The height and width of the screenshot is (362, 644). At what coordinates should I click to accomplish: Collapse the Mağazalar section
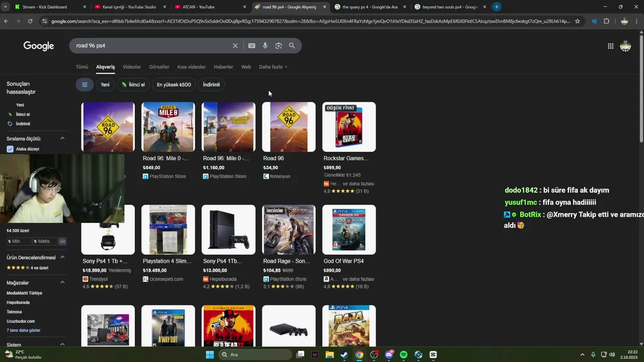(x=62, y=282)
